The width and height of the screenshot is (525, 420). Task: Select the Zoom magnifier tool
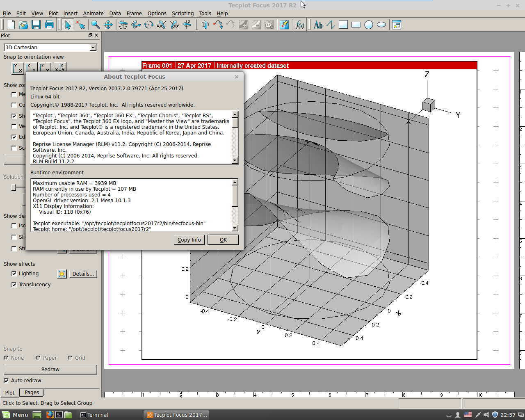click(x=96, y=25)
